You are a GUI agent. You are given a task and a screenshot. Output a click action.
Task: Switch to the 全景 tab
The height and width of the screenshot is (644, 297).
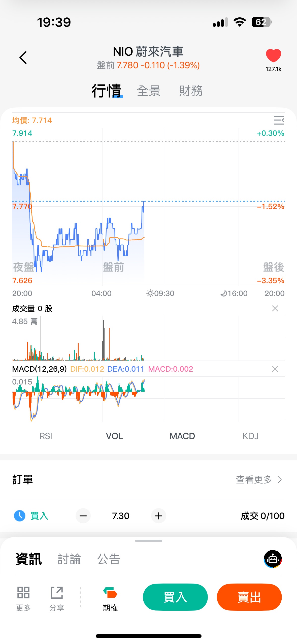[149, 91]
